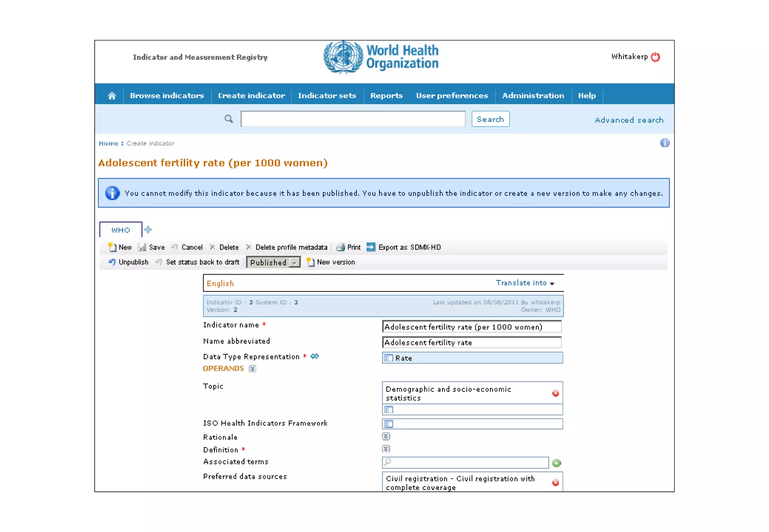
Task: Remove Civil registration data source
Action: pos(555,482)
